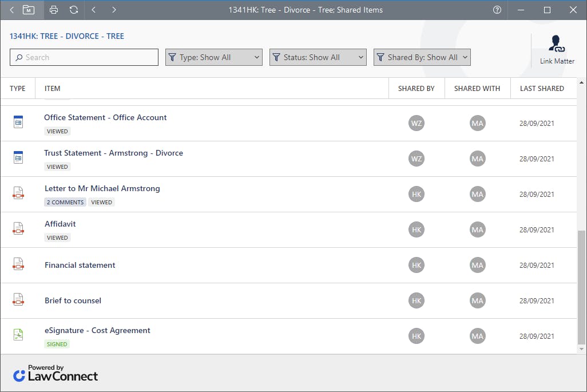Open the Letter to Mr Michael Armstrong item

pyautogui.click(x=102, y=188)
